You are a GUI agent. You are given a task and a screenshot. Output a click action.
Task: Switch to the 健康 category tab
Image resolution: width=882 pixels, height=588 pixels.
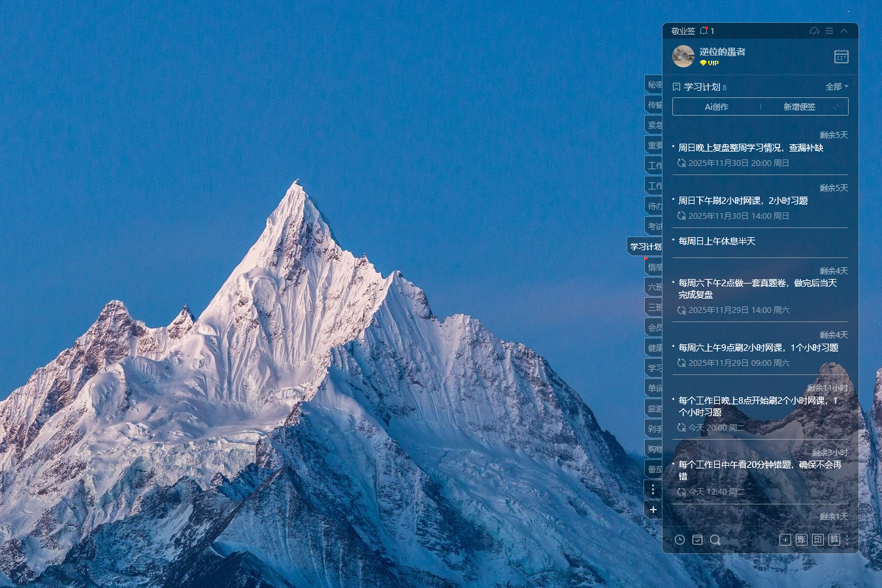(x=655, y=348)
